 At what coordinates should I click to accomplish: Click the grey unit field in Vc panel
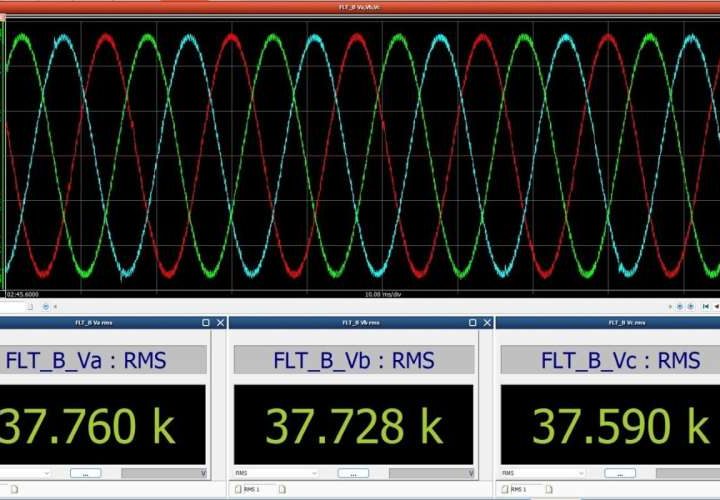688,473
